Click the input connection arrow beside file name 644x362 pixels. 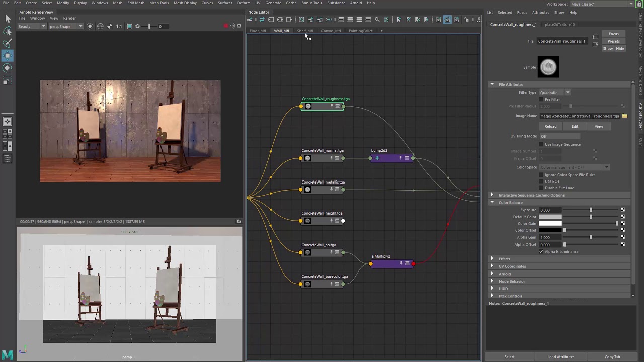click(595, 37)
